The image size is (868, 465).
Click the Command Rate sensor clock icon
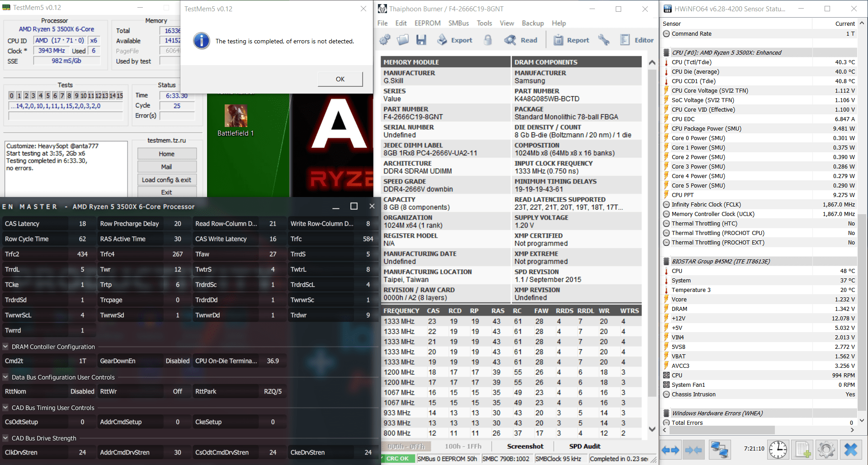pos(666,33)
